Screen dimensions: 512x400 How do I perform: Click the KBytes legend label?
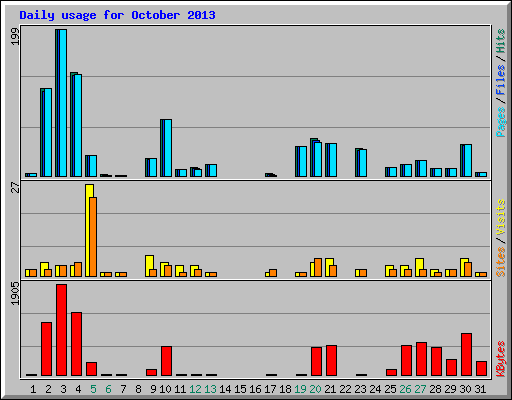tap(501, 359)
